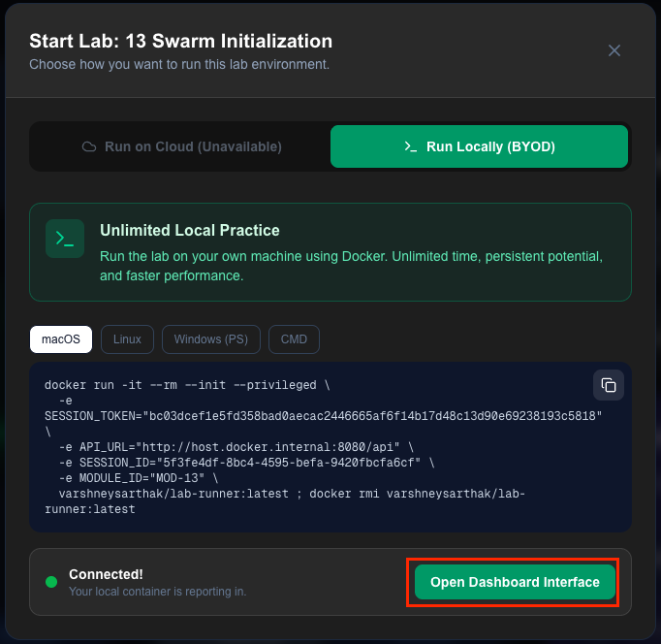Image resolution: width=661 pixels, height=644 pixels.
Task: Show the Windows (PS) command
Action: (210, 339)
